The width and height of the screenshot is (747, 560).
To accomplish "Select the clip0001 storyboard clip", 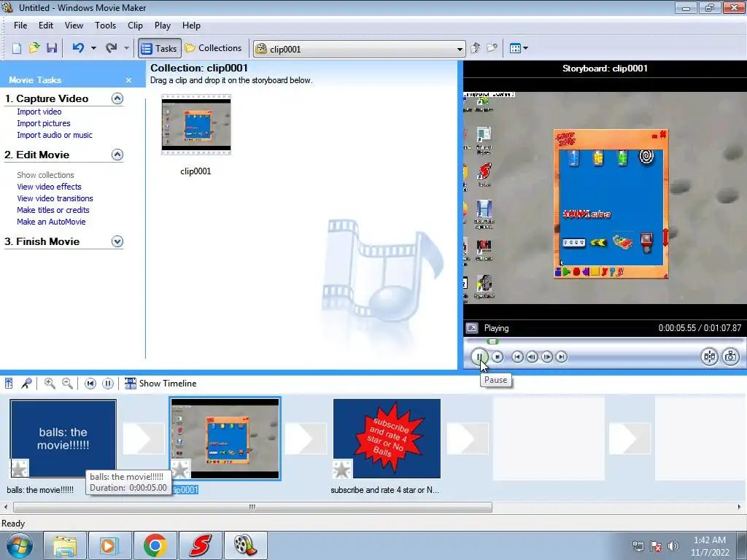I will (x=225, y=438).
